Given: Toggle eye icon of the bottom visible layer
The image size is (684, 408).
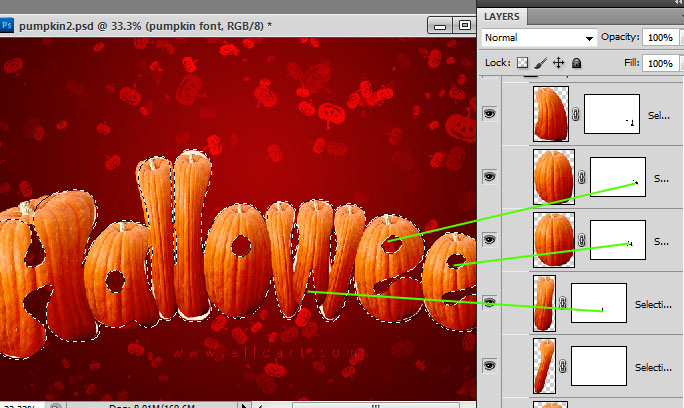Looking at the screenshot, I should pos(490,366).
